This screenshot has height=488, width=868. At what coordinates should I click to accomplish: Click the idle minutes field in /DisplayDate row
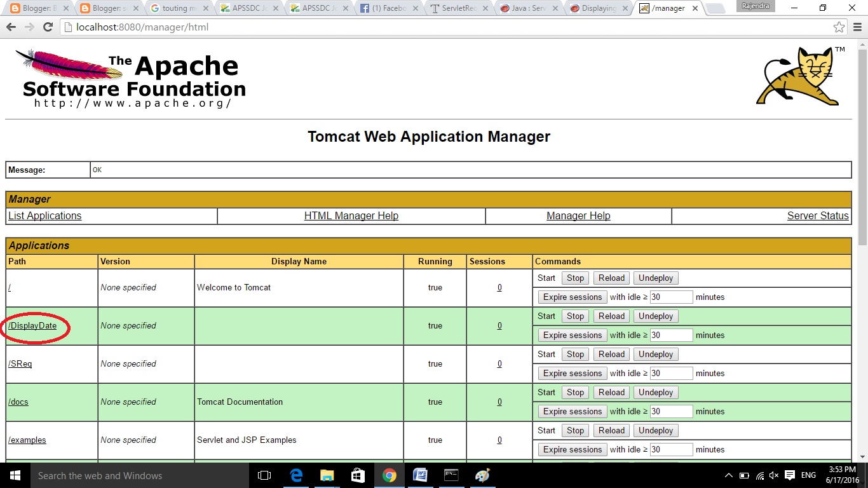tap(671, 335)
